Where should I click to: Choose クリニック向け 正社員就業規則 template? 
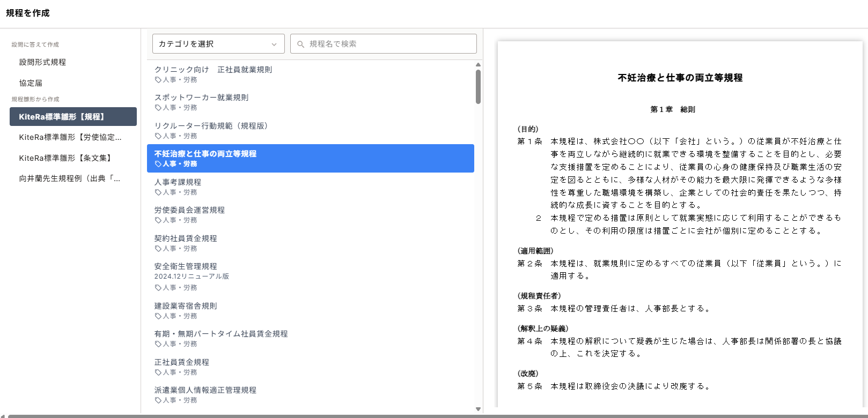tap(213, 70)
